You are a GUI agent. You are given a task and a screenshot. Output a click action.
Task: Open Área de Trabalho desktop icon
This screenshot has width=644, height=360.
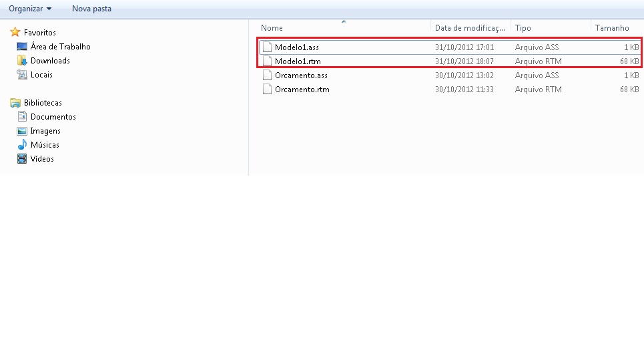point(22,47)
